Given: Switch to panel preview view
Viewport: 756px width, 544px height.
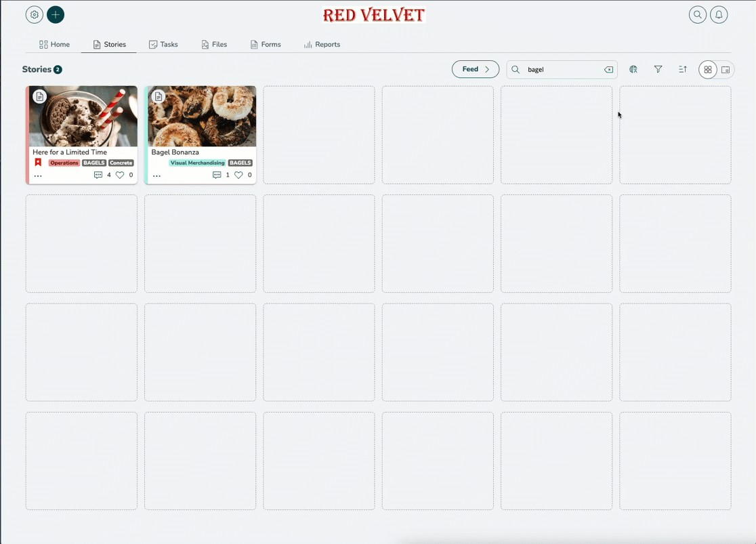Looking at the screenshot, I should [x=725, y=70].
